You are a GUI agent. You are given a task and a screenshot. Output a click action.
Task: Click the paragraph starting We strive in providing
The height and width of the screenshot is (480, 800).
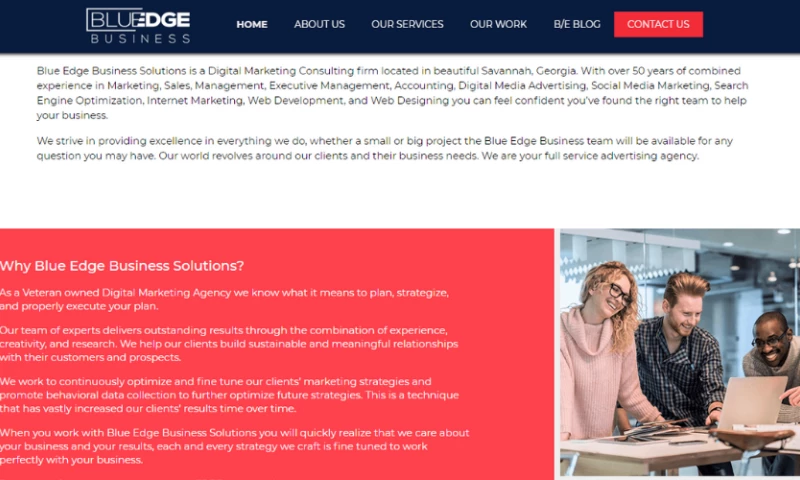pos(385,148)
